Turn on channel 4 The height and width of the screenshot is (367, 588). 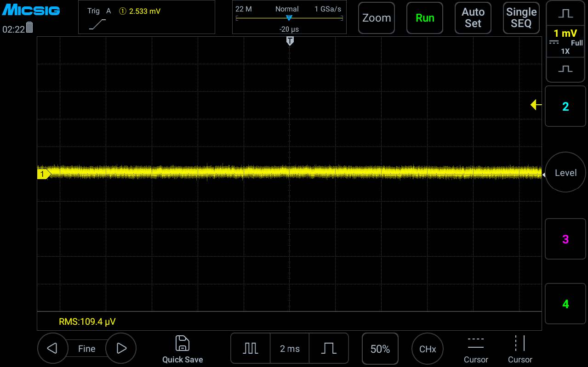click(x=565, y=304)
